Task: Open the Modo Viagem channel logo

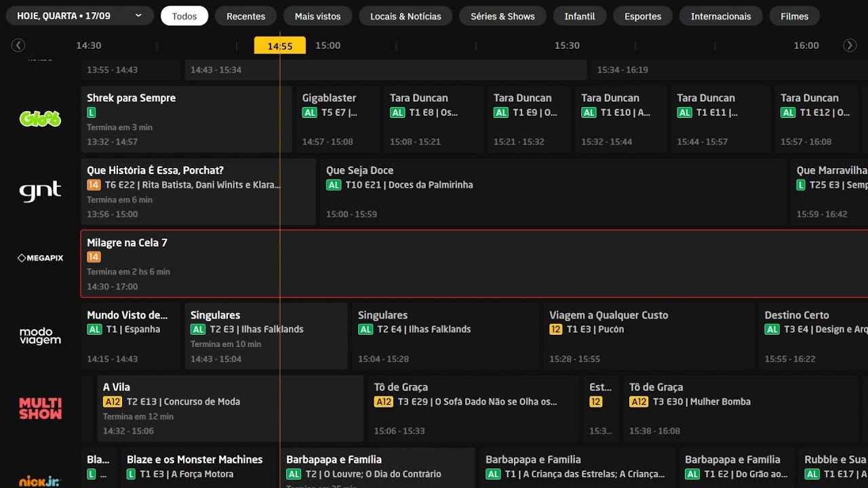Action: pos(40,336)
